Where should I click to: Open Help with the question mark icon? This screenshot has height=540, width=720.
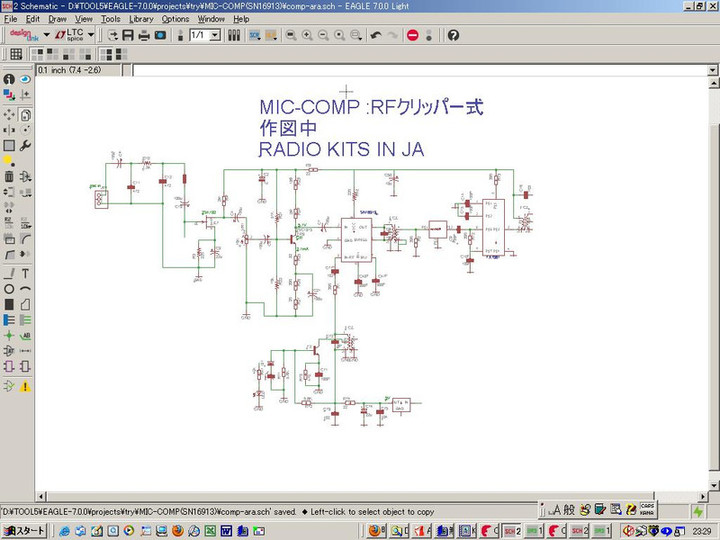pyautogui.click(x=453, y=35)
